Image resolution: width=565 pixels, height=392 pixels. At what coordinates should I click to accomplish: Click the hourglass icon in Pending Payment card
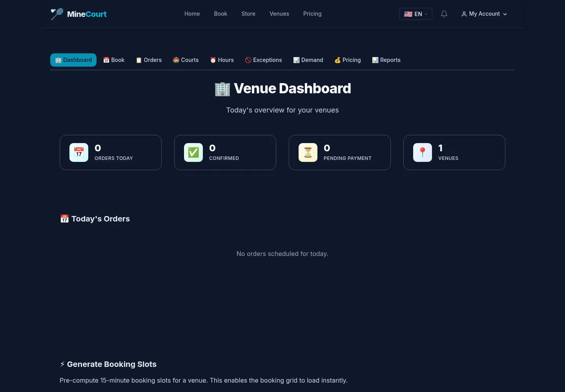click(308, 152)
